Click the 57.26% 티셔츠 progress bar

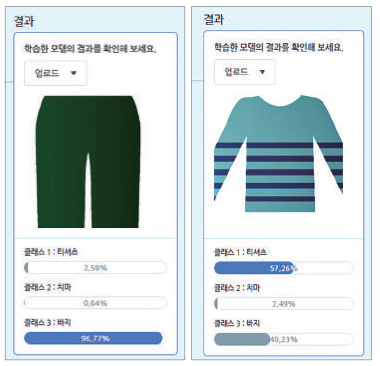click(283, 268)
